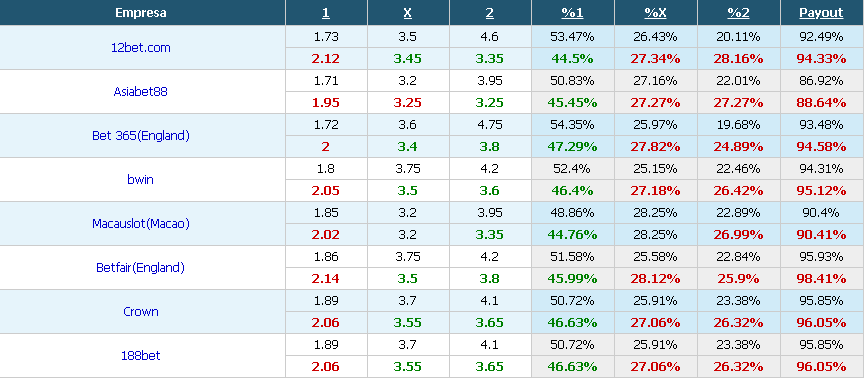Select 12bet.com current home odds 2.12
Image resolution: width=865 pixels, height=378 pixels.
(x=325, y=58)
